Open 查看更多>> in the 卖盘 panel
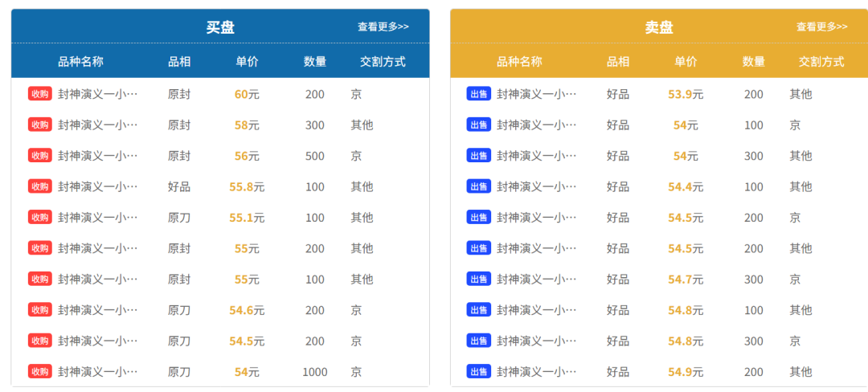The image size is (868, 392). point(822,27)
